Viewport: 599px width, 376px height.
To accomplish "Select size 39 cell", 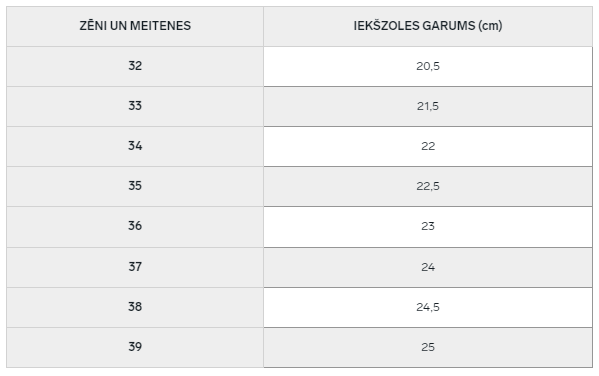I will coord(135,347).
